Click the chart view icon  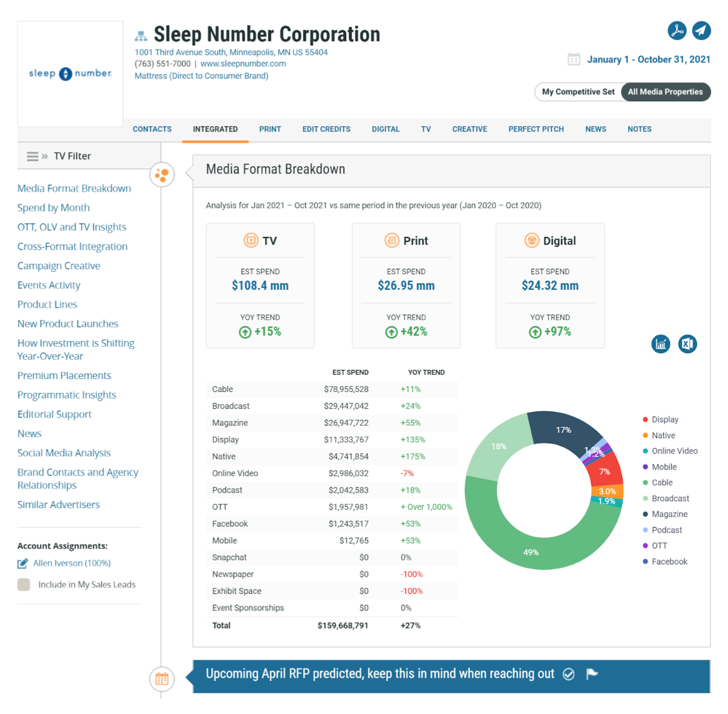pos(660,344)
